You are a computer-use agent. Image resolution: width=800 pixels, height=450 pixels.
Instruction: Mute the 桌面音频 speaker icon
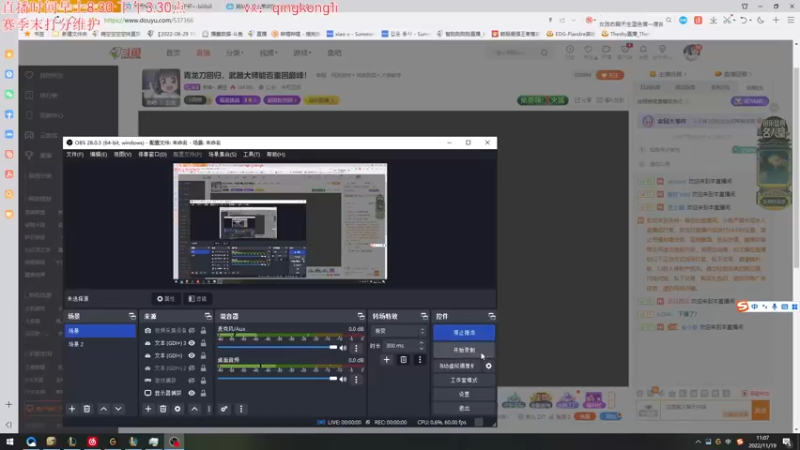pos(343,379)
